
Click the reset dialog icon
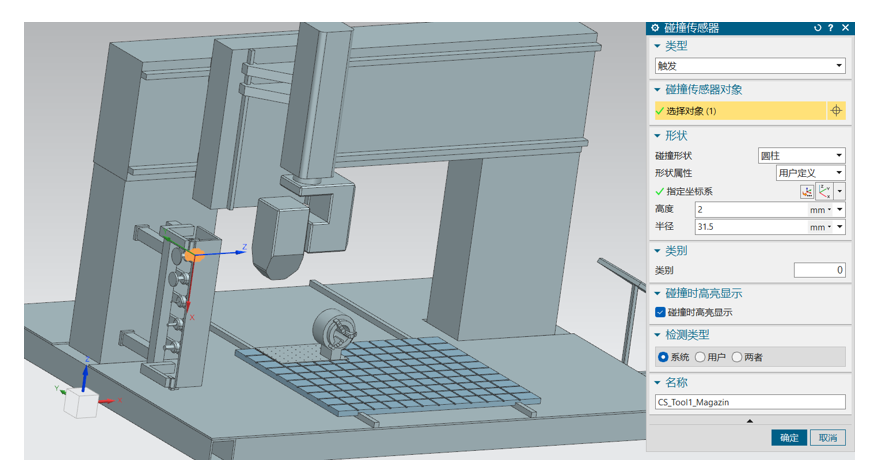click(x=818, y=28)
